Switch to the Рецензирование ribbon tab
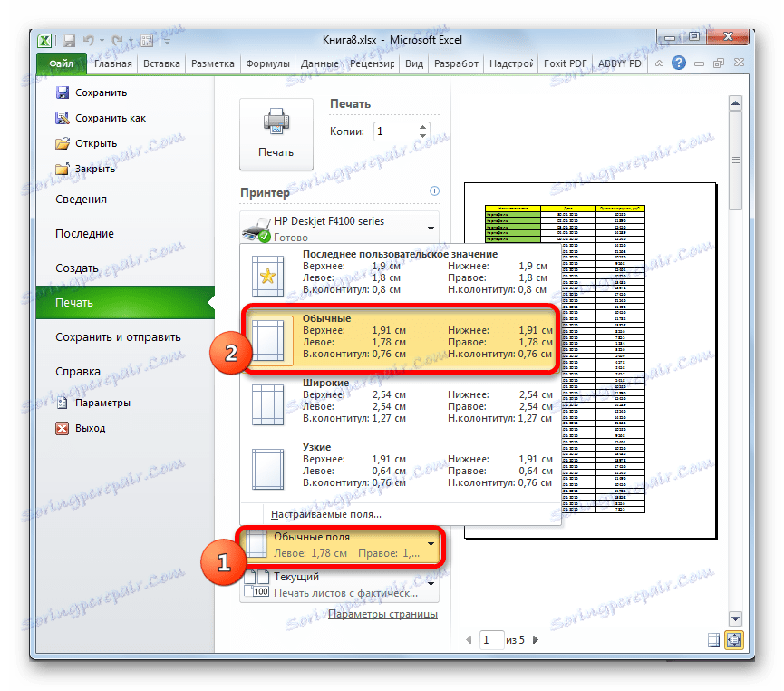 [x=372, y=63]
